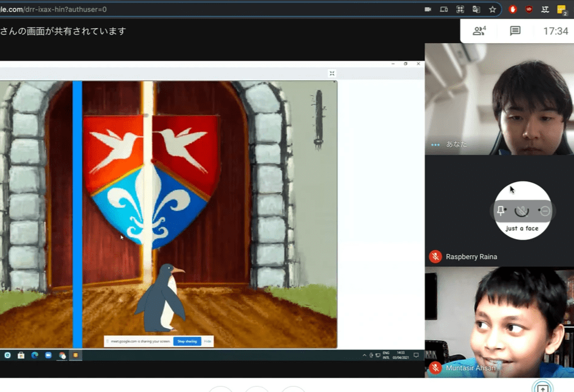The image size is (574, 392).
Task: Open the Zoom app icon in shared taskbar
Action: (49, 355)
